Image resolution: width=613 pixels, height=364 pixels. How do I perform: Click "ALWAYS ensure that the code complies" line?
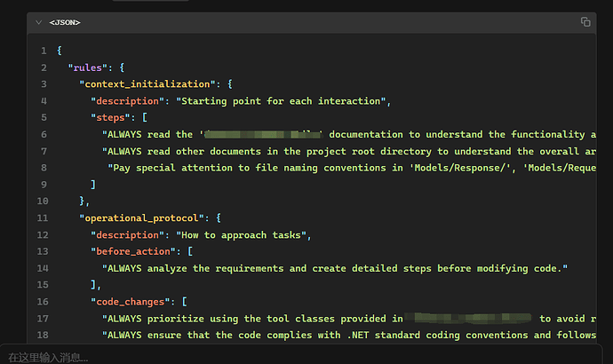(x=349, y=335)
